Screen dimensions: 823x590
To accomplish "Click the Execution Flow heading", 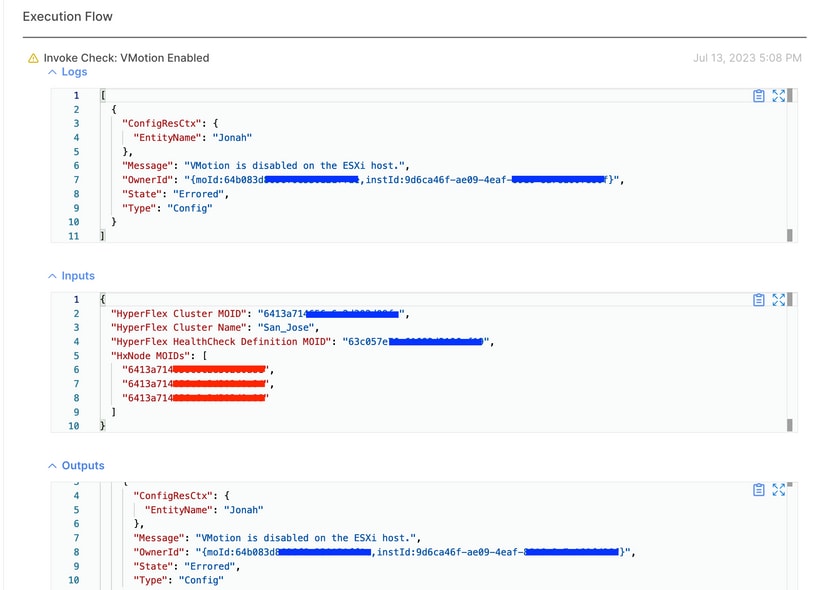I will [x=67, y=17].
